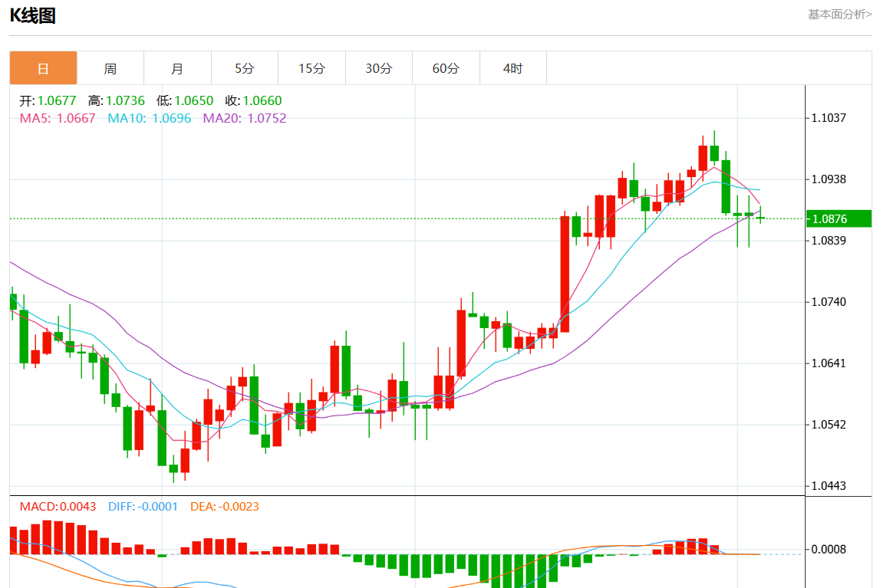This screenshot has width=880, height=588.
Task: Click the 1.0443 price axis label
Action: [x=829, y=486]
